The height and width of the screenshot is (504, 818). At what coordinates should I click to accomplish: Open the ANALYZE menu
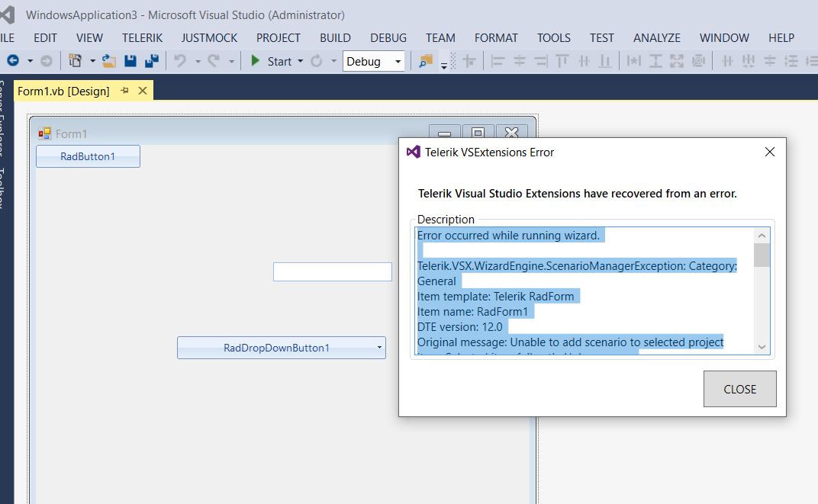point(657,38)
